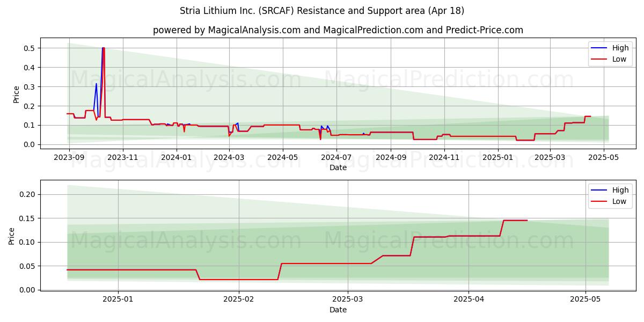
Task: Click the top chart 'Date' axis label
Action: (338, 167)
